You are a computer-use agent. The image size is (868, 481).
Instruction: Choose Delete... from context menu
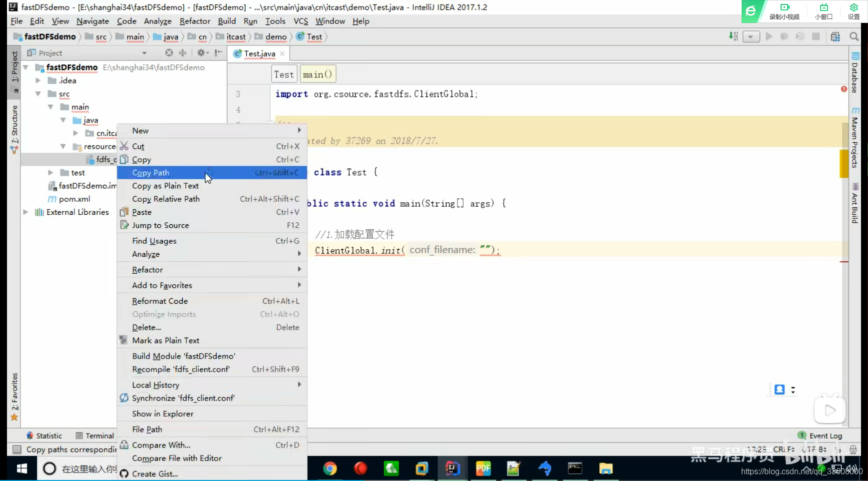[212, 327]
